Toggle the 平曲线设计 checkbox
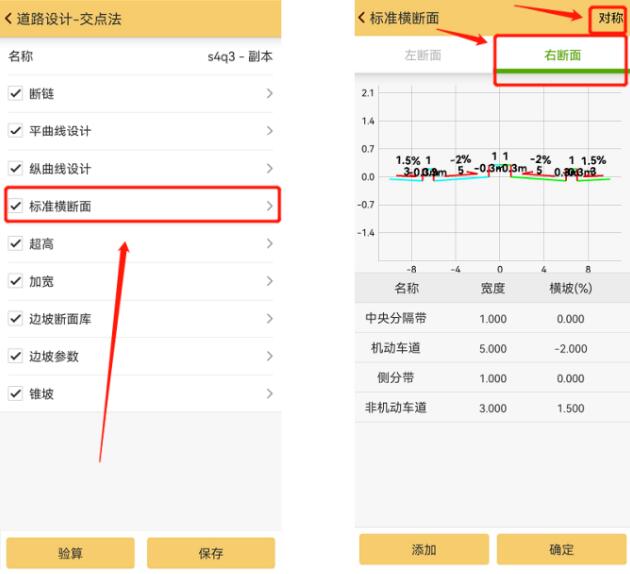 click(x=15, y=131)
